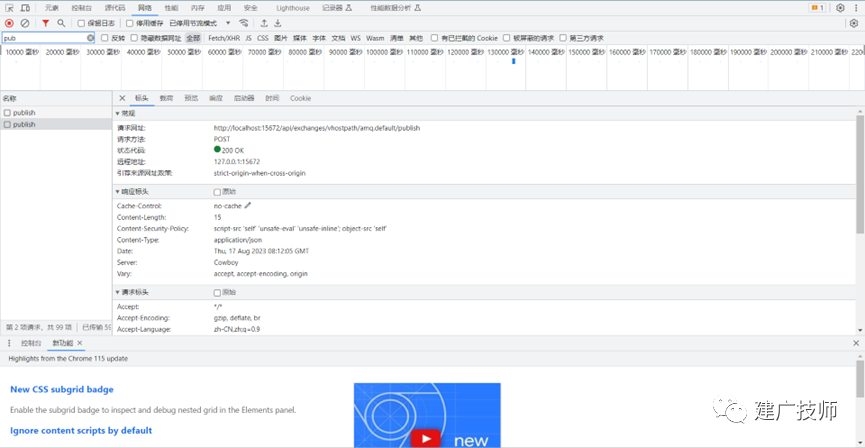Toggle 原始 checkbox in 响应标头 section
Image resolution: width=865 pixels, height=448 pixels.
tap(217, 192)
